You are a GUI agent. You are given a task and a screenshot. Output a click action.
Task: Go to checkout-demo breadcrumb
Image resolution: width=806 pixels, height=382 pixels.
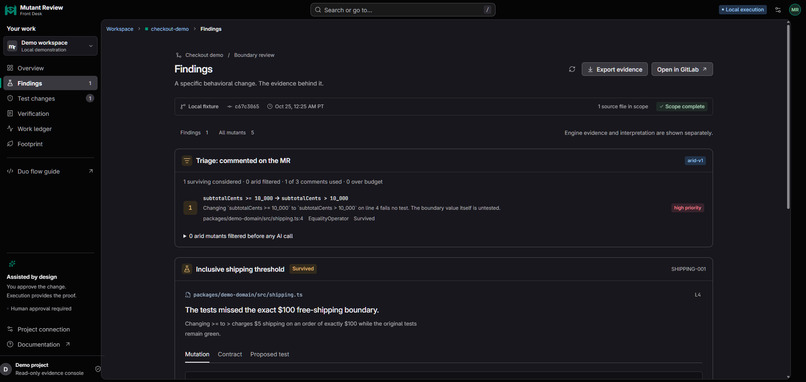pyautogui.click(x=170, y=29)
